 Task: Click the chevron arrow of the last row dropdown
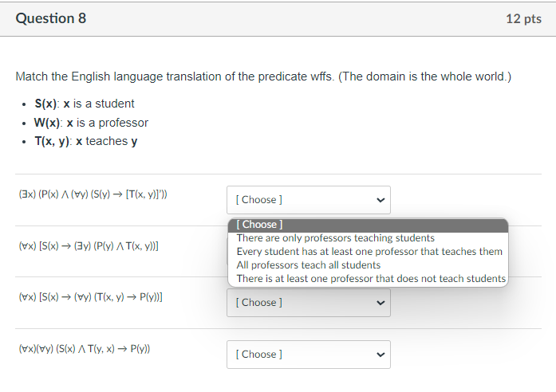click(x=381, y=355)
